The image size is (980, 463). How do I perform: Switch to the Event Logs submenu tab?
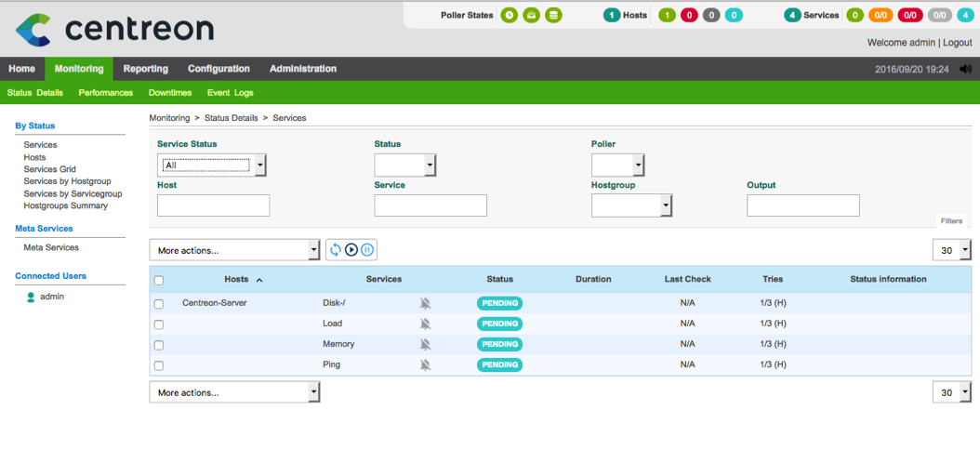click(230, 93)
